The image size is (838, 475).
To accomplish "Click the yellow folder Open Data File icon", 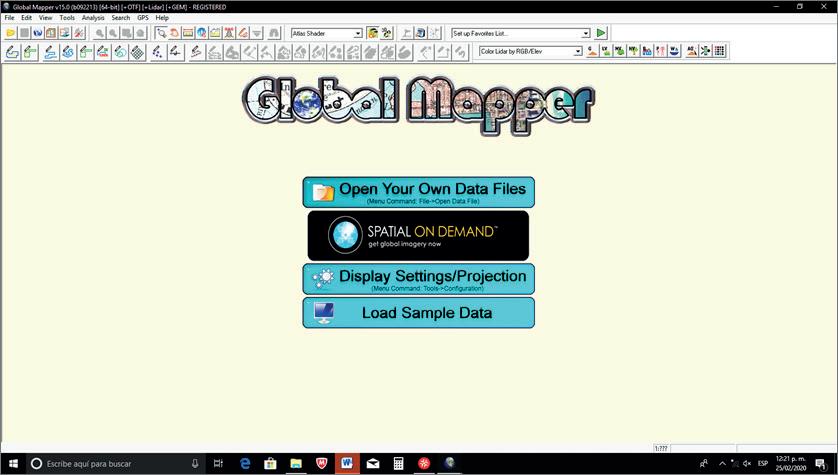I will 11,33.
